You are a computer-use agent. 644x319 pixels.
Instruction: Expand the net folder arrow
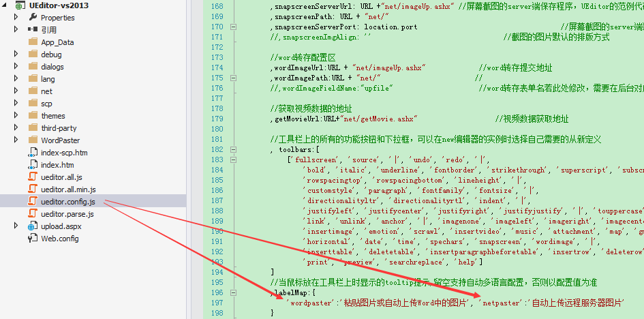pyautogui.click(x=16, y=91)
